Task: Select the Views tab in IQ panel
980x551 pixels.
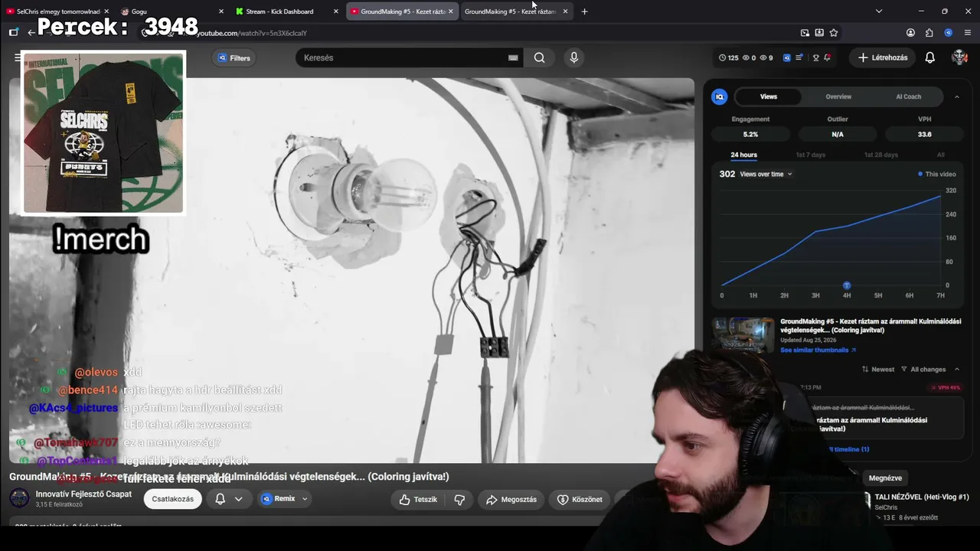Action: [x=769, y=96]
